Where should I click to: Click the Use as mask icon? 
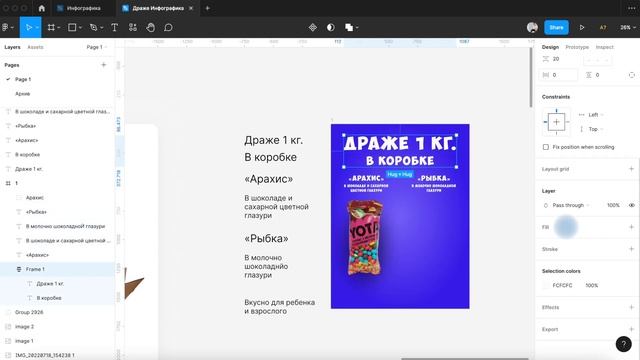[x=331, y=27]
